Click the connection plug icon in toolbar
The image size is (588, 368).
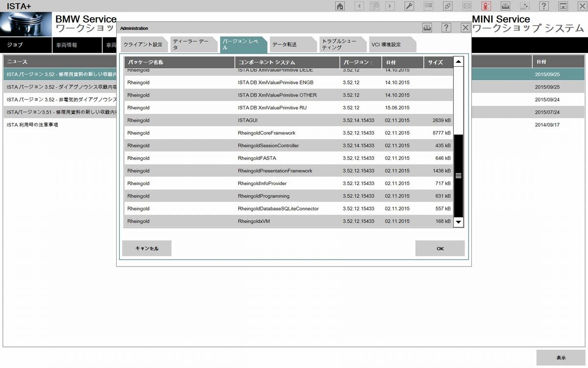pos(447,6)
